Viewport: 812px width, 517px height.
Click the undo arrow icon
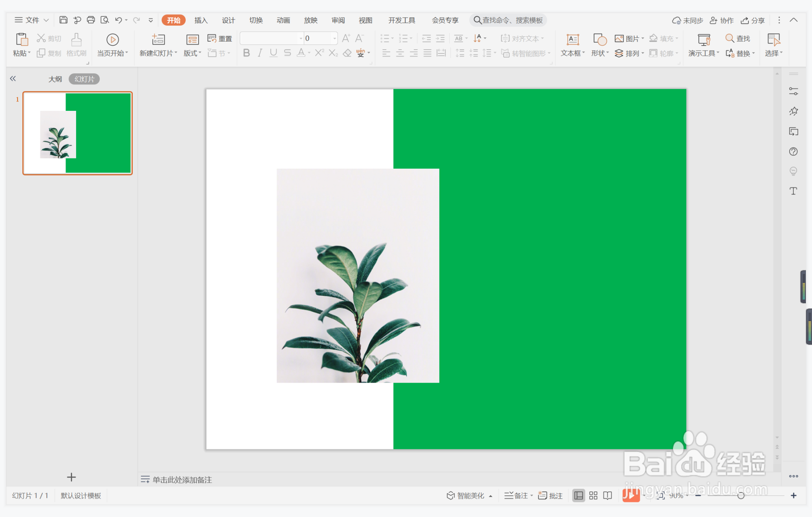[119, 20]
